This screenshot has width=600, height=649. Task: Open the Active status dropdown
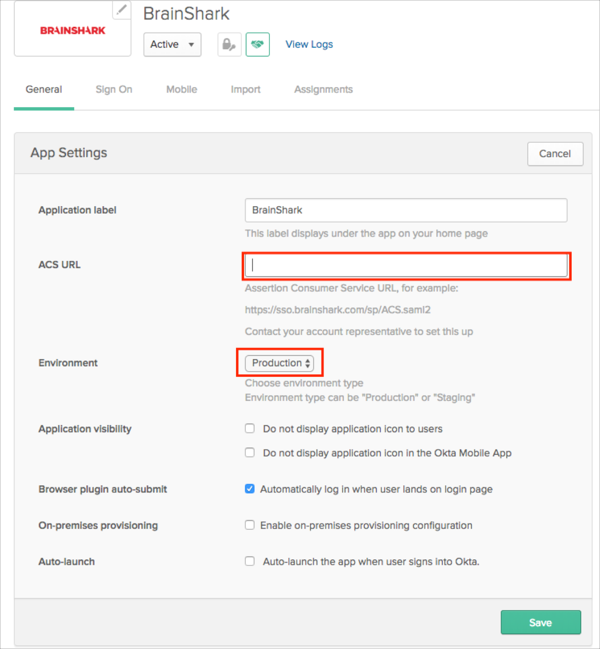pyautogui.click(x=172, y=45)
